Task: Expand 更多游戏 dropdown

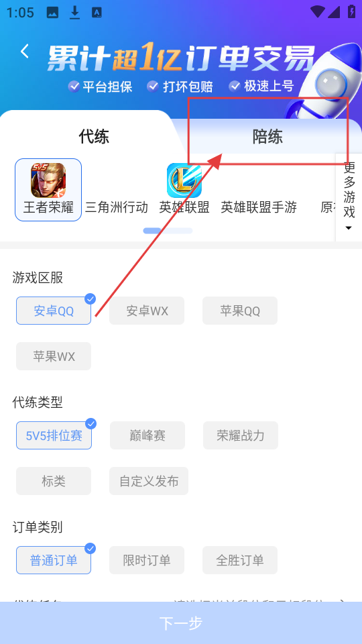Action: point(349,197)
